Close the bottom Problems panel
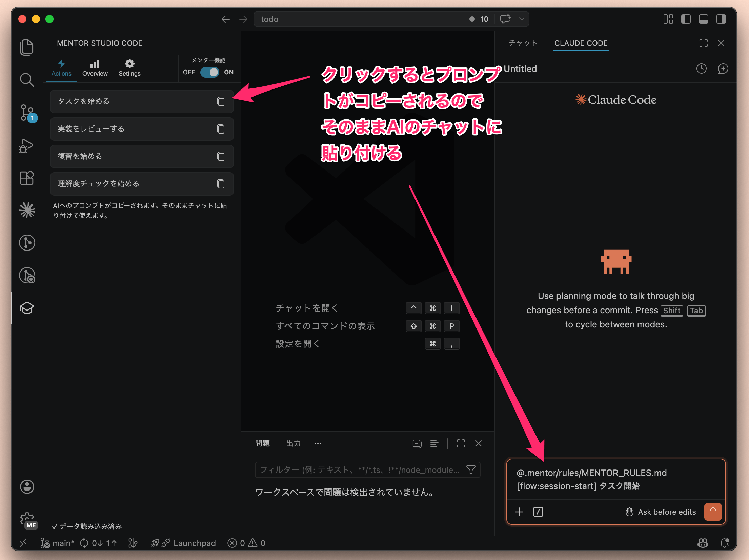Viewport: 749px width, 560px height. pyautogui.click(x=478, y=444)
